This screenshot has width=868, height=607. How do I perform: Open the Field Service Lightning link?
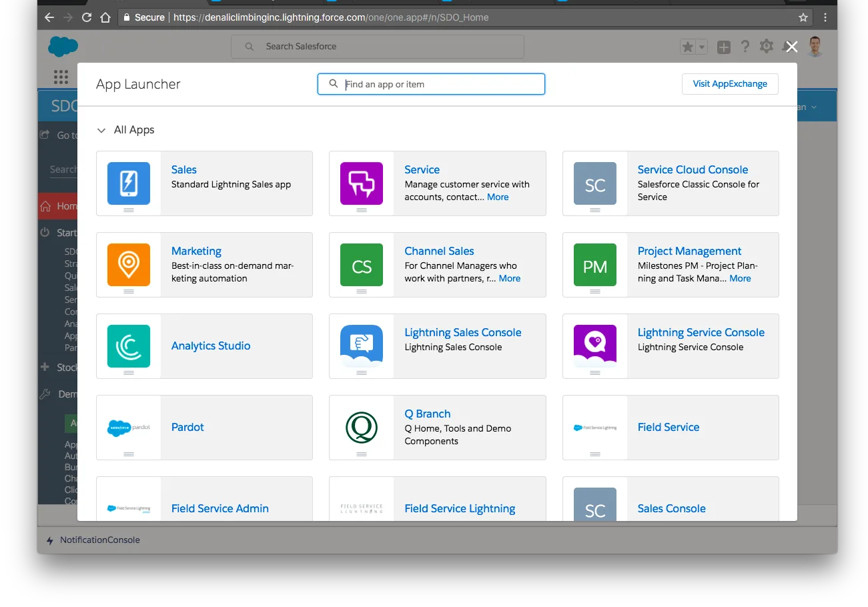(460, 508)
